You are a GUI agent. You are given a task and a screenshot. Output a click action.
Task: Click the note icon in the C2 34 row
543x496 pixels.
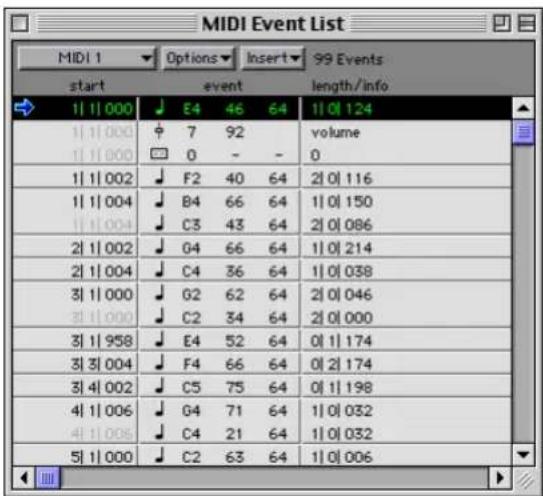pos(159,317)
